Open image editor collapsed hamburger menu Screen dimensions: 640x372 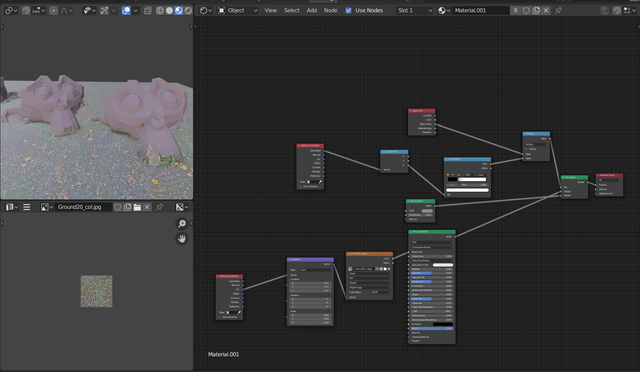pos(27,207)
